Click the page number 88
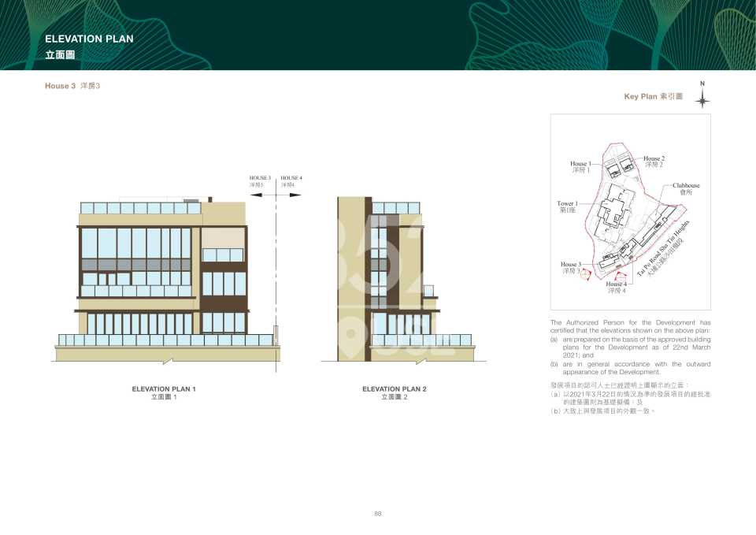The image size is (756, 535). pos(378,514)
